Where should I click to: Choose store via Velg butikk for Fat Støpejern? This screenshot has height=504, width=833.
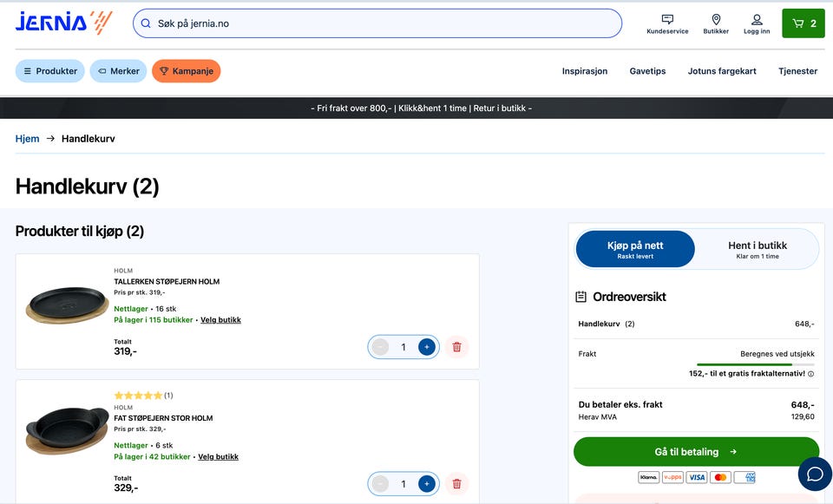[x=219, y=457]
